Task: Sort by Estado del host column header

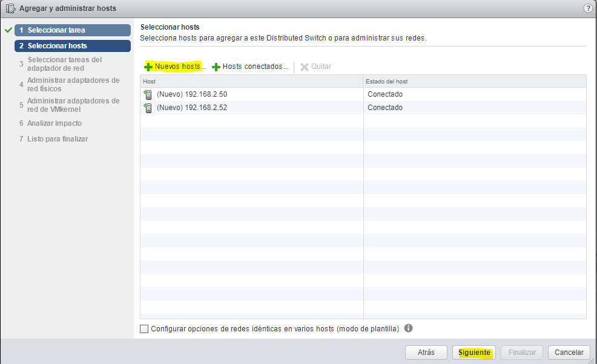Action: point(474,81)
